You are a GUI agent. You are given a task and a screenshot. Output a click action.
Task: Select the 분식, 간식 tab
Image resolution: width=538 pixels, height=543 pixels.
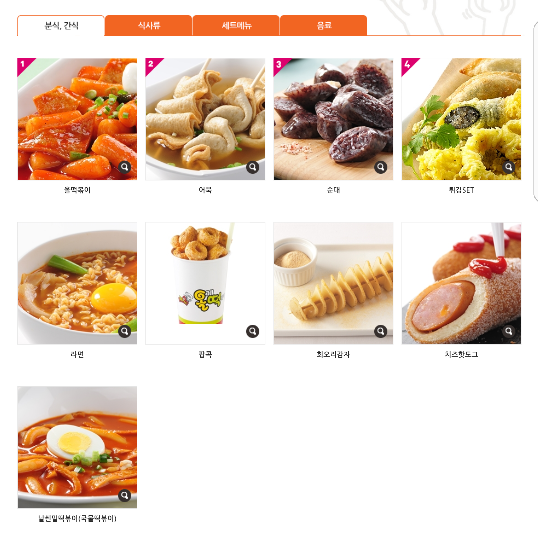point(61,25)
